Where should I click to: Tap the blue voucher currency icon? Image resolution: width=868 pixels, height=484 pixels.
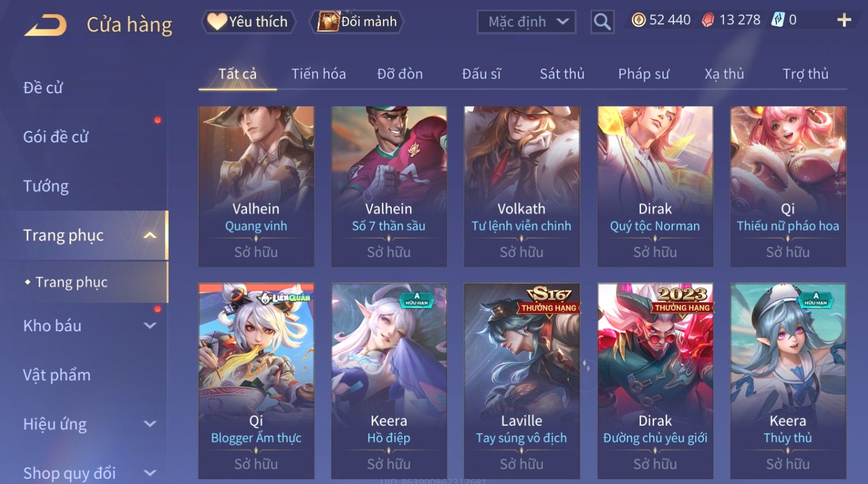(x=778, y=20)
